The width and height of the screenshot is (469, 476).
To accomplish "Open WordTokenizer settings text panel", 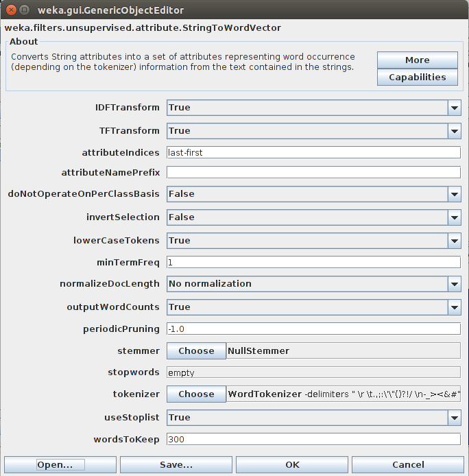I will (x=344, y=394).
